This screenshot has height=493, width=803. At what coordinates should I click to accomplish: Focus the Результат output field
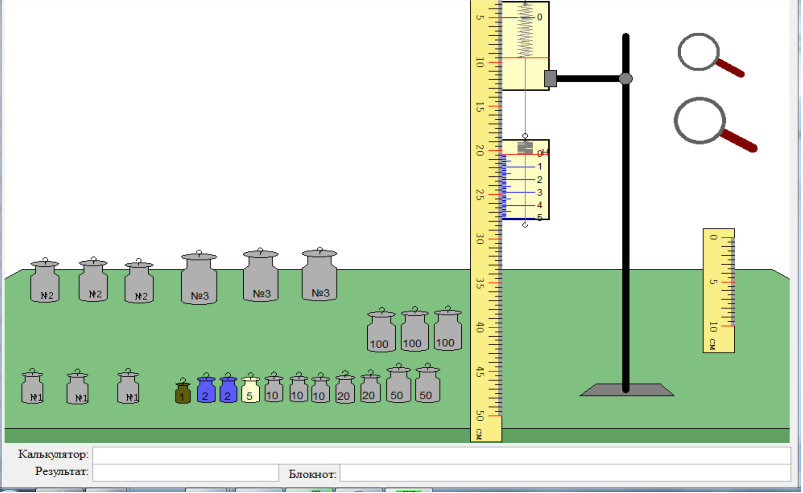point(185,473)
